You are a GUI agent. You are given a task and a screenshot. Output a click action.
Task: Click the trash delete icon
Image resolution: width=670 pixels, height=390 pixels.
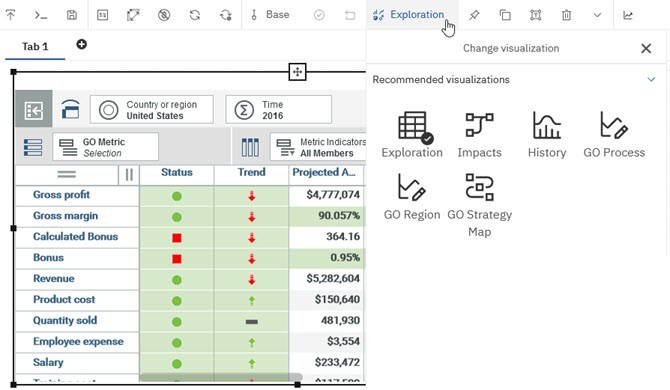(566, 15)
